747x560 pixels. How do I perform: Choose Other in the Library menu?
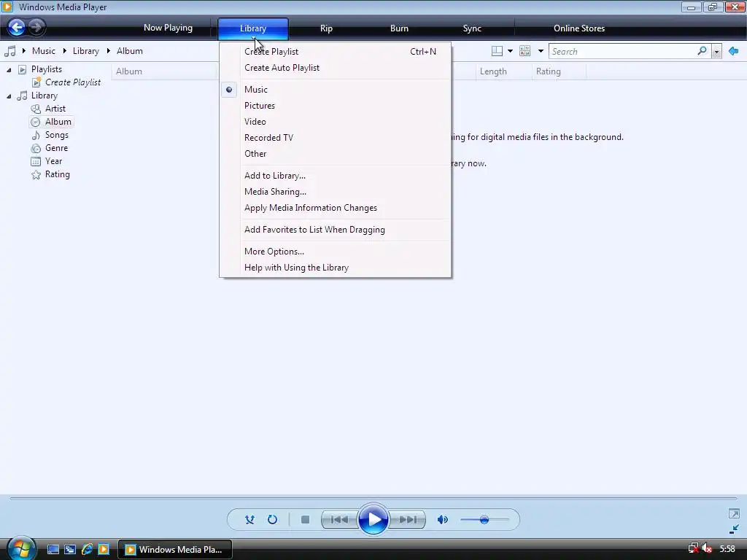click(x=335, y=154)
